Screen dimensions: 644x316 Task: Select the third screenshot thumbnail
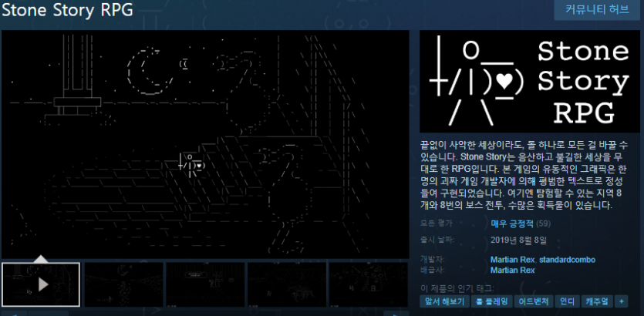pyautogui.click(x=205, y=284)
